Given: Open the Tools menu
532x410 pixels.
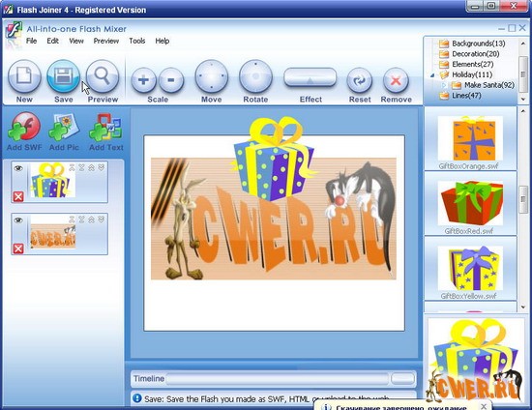Looking at the screenshot, I should (x=137, y=41).
